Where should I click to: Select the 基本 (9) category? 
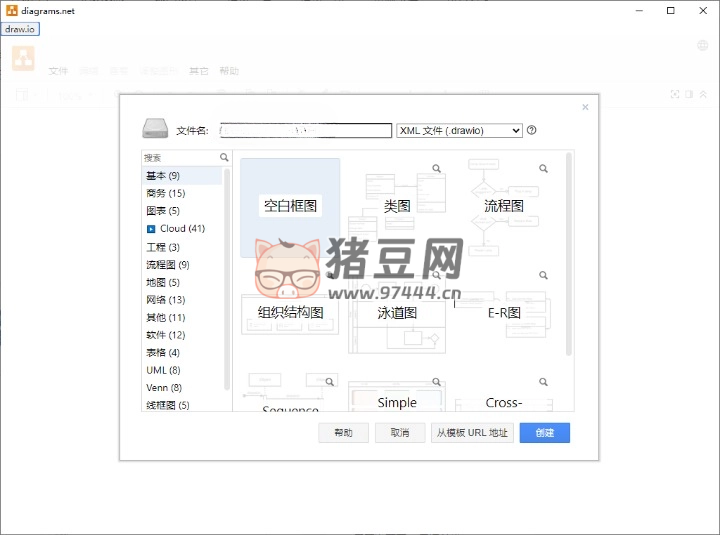[x=163, y=176]
